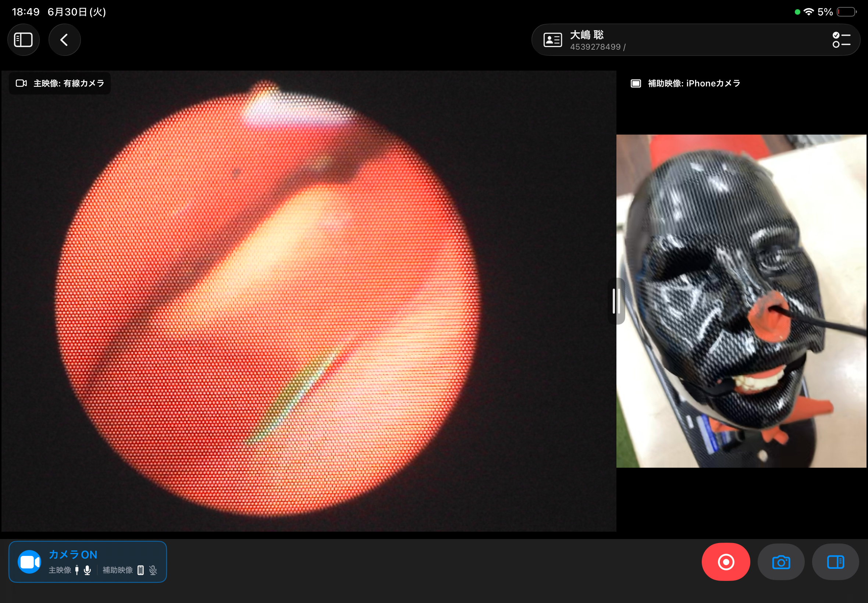The image size is (868, 603).
Task: Go back with the chevron arrow
Action: tap(64, 40)
